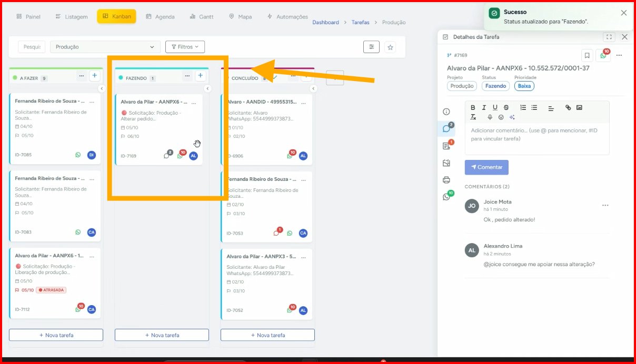Open the A Fazer column options menu
The height and width of the screenshot is (364, 636).
coord(81,76)
